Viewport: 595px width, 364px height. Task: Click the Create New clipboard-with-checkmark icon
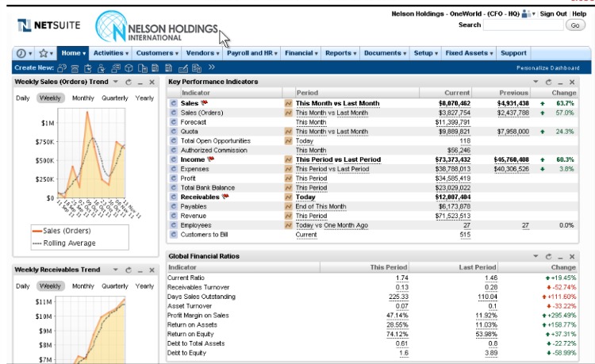87,68
